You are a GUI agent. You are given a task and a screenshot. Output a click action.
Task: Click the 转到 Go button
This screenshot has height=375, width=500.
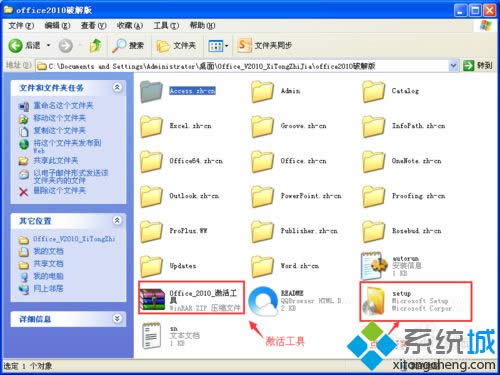478,65
